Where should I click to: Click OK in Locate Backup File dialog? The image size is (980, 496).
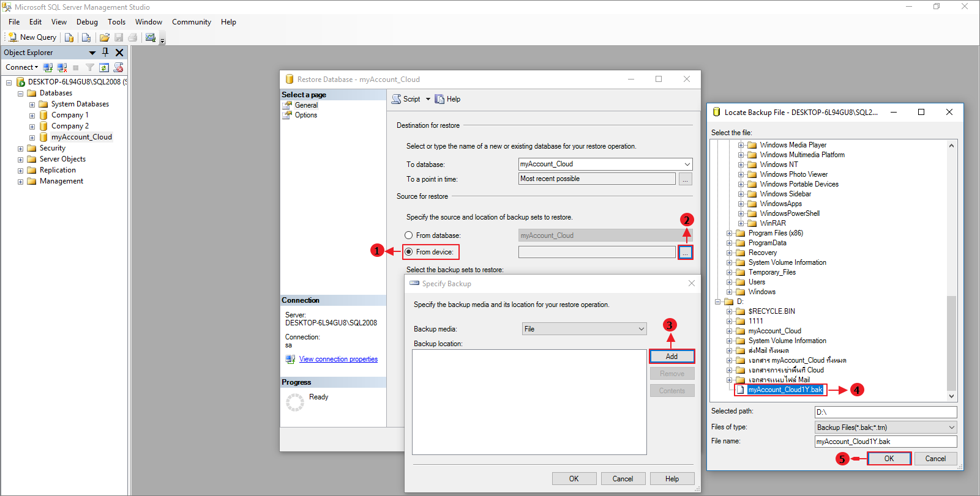click(889, 459)
